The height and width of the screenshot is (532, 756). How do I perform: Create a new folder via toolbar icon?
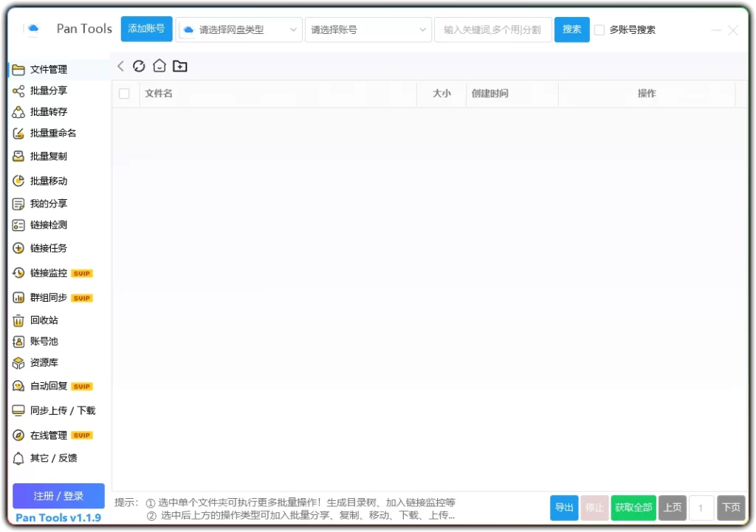tap(179, 66)
